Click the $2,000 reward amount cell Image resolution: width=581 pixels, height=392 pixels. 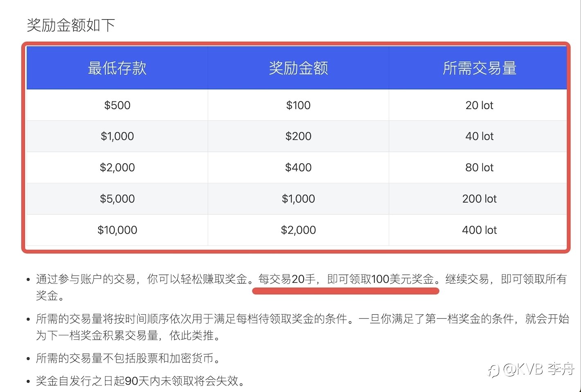[x=298, y=230]
